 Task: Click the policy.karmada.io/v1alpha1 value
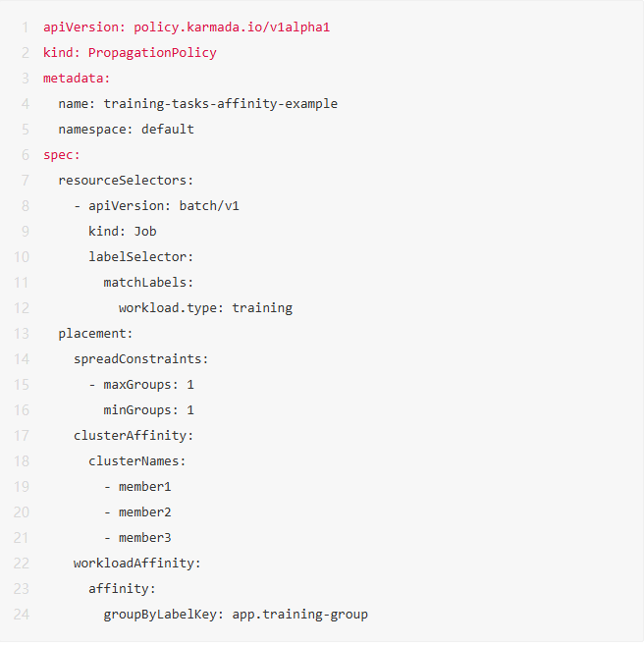click(x=232, y=27)
